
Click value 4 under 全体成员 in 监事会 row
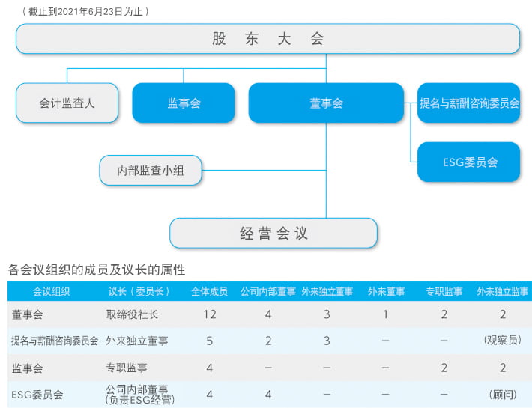[210, 368]
